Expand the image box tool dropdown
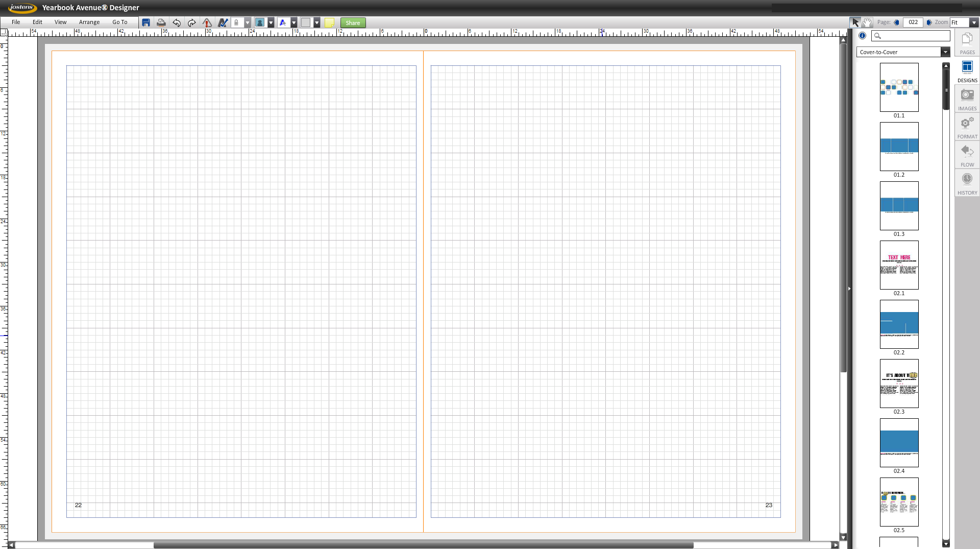The image size is (980, 549). pyautogui.click(x=271, y=22)
